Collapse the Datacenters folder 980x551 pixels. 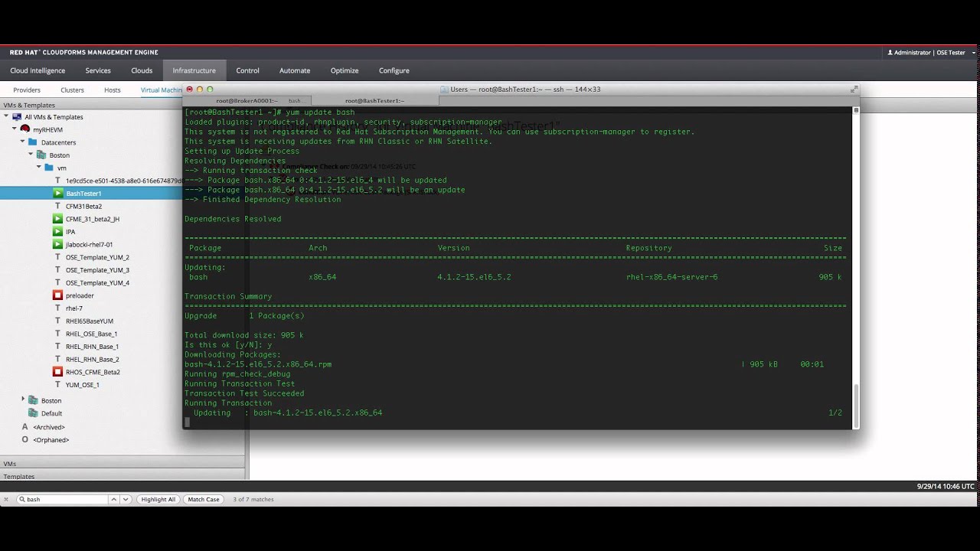point(22,142)
